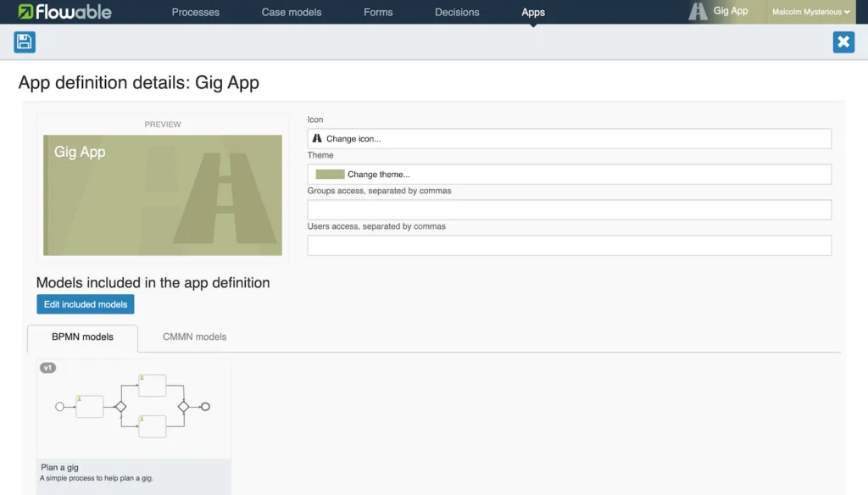Open the Change icon selector

click(x=569, y=138)
